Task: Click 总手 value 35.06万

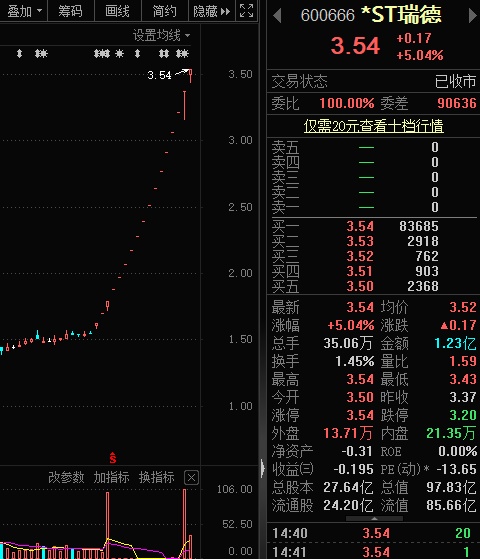Action: click(x=348, y=343)
